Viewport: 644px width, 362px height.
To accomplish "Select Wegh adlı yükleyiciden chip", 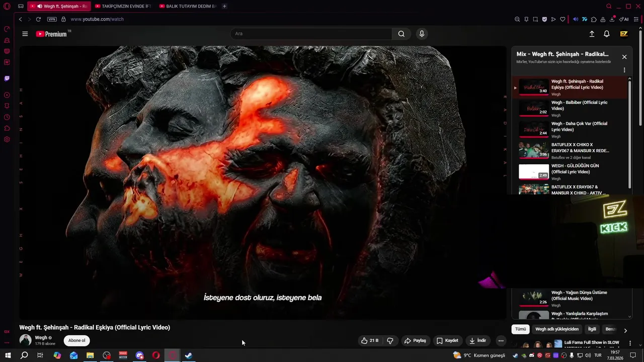I will (x=557, y=329).
